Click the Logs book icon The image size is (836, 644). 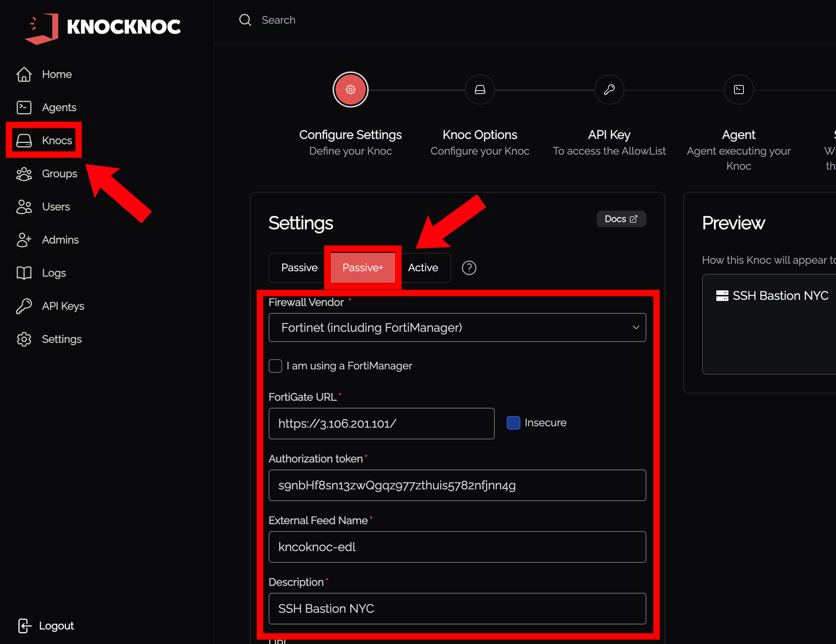click(24, 273)
